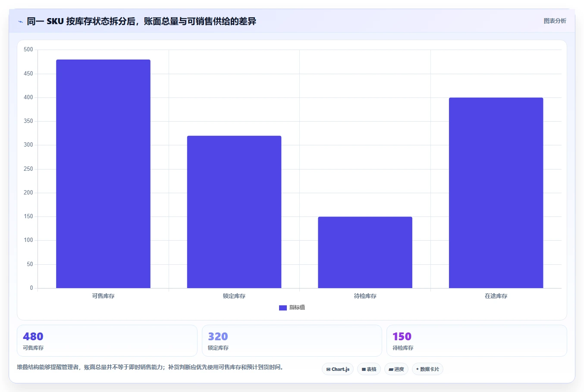Image resolution: width=584 pixels, height=392 pixels.
Task: Toggle the 指标值 legend color swatch
Action: pyautogui.click(x=283, y=307)
